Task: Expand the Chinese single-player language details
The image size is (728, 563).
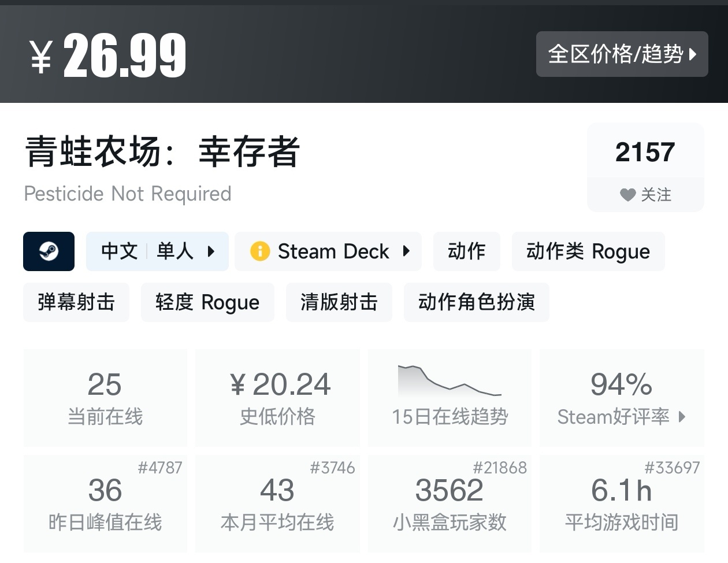Action: (x=157, y=251)
